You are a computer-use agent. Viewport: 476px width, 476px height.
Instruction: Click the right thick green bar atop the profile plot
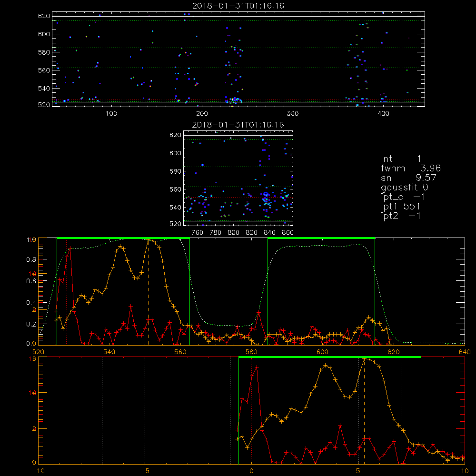(x=321, y=238)
